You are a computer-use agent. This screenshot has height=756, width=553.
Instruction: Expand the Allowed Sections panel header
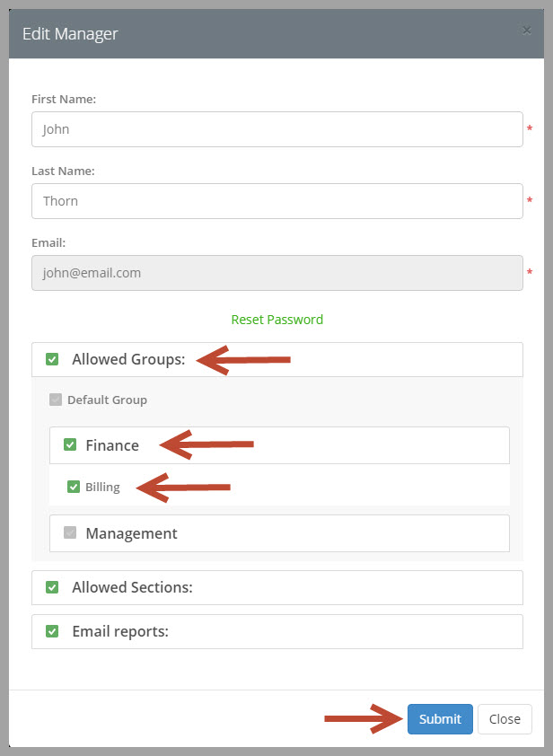(x=277, y=587)
